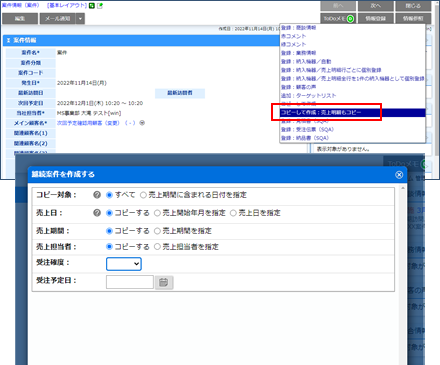Click 当社担当者 value MS事業部 大滝 テスト[win]
440x365 pixels.
[x=89, y=113]
